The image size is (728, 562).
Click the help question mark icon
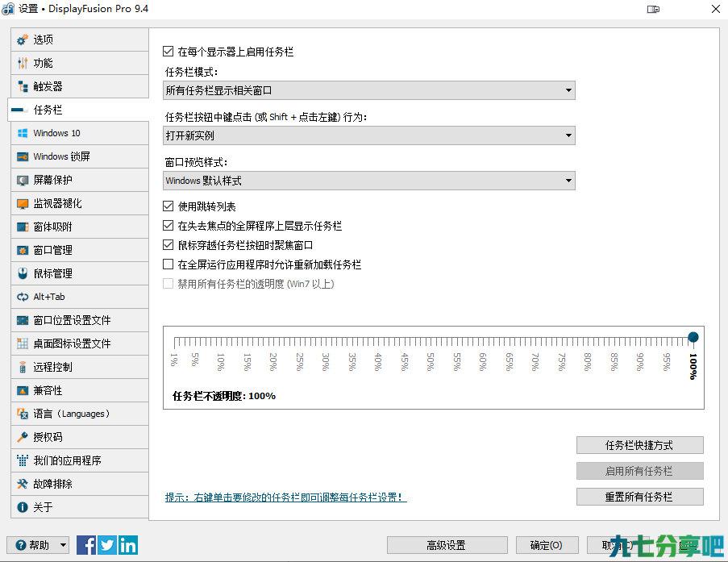(x=20, y=545)
